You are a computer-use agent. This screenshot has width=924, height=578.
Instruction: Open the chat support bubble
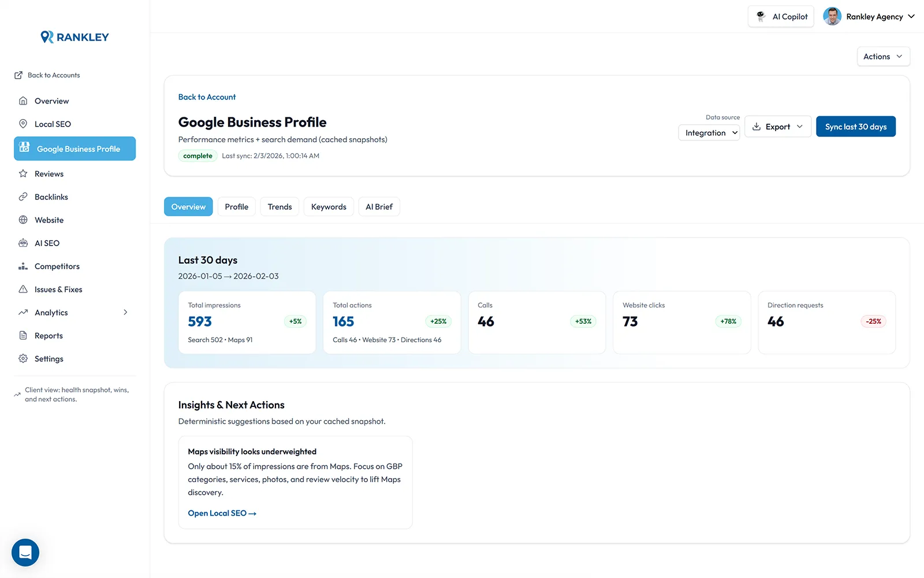[25, 553]
